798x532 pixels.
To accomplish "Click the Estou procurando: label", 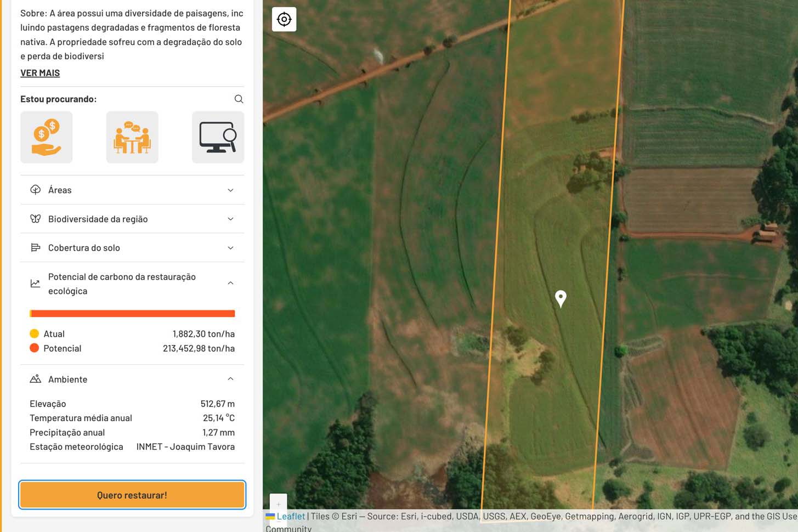I will [x=59, y=99].
